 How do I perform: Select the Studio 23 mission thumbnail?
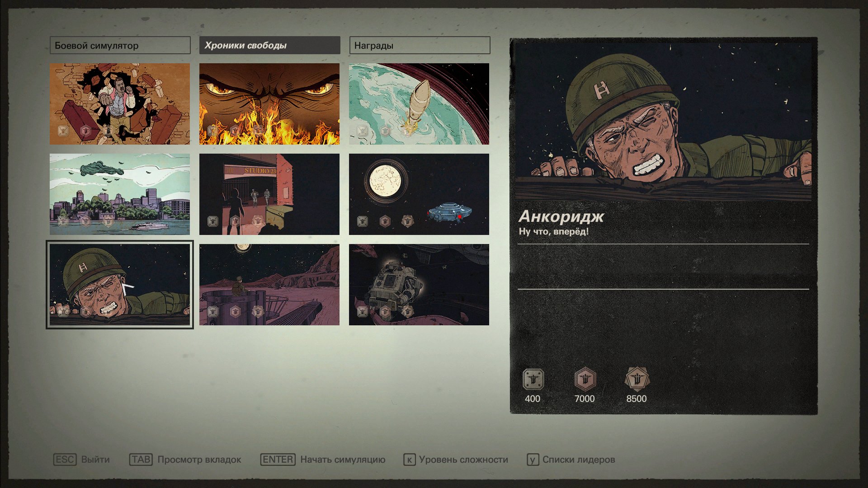click(x=269, y=194)
